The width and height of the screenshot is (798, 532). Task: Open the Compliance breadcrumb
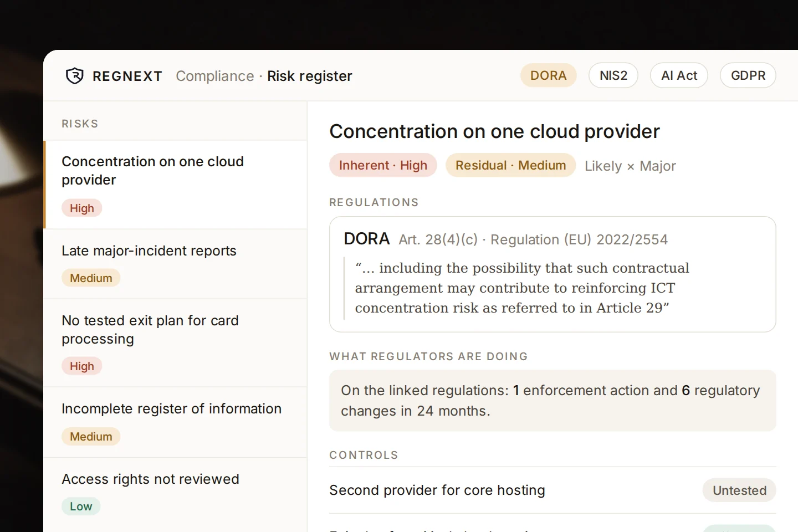[x=215, y=76]
